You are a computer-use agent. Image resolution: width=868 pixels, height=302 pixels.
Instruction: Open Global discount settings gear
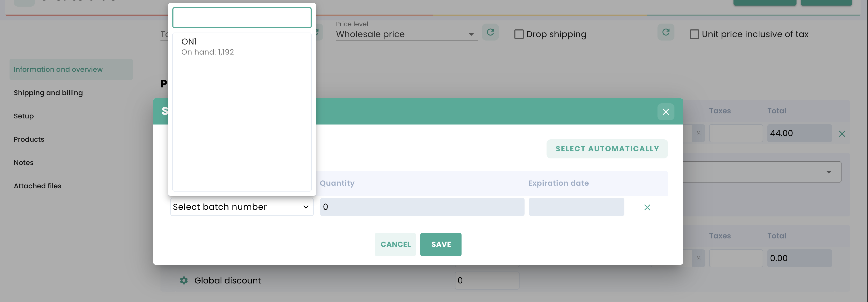click(x=184, y=281)
